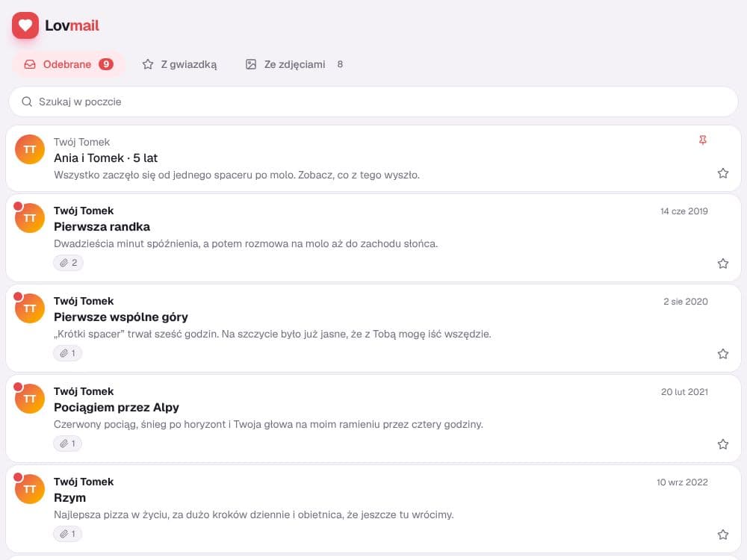Focus the Szukaj w poczcie search field
This screenshot has height=560, width=747.
point(373,102)
